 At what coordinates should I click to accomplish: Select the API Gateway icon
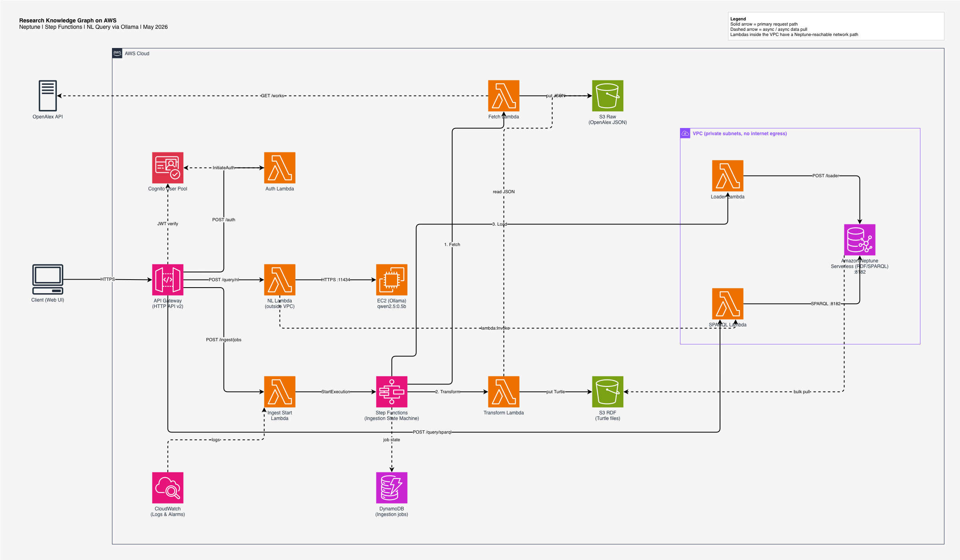(168, 280)
